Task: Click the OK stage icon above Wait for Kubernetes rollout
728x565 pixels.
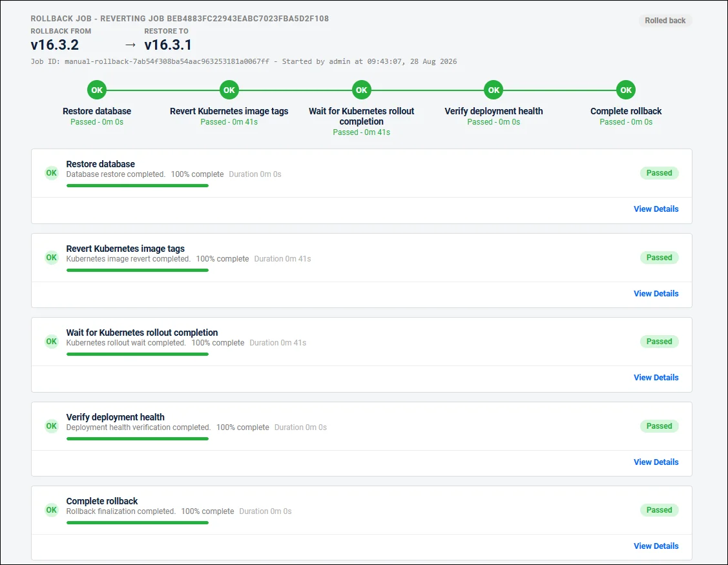Action: tap(361, 90)
